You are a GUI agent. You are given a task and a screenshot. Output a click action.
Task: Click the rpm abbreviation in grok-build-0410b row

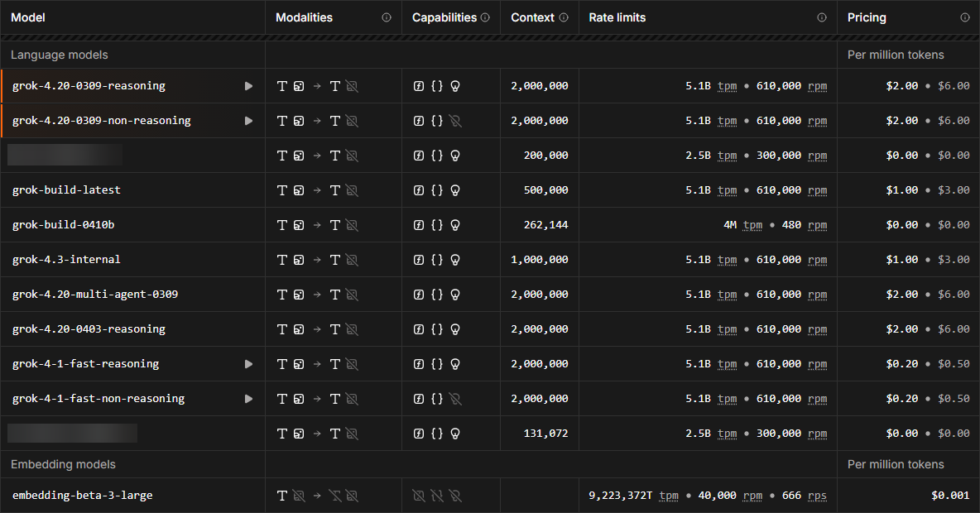(x=817, y=225)
